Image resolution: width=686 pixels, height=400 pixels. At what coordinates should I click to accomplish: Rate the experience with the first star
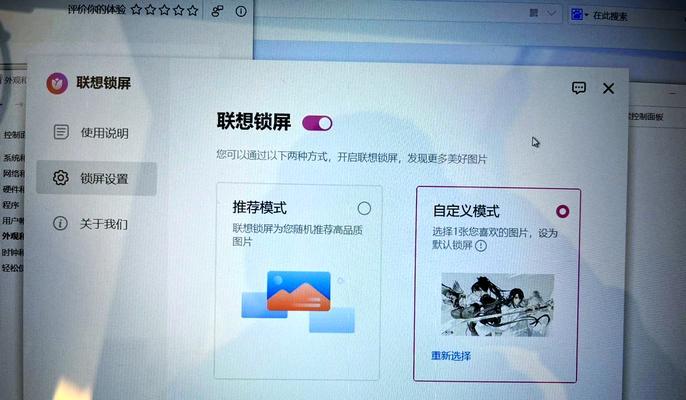click(x=136, y=10)
